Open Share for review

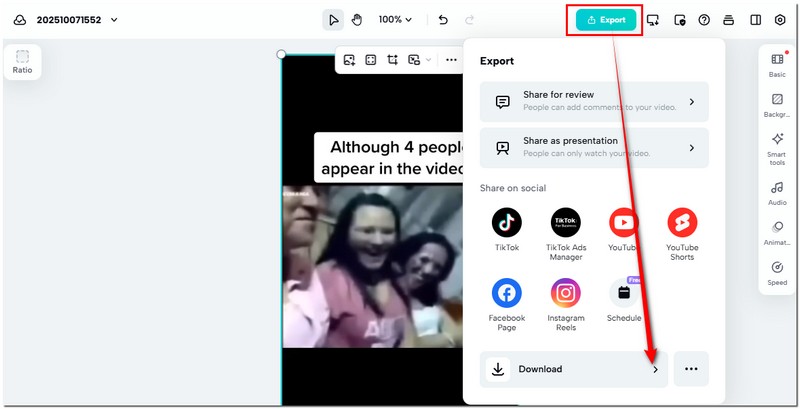(594, 101)
